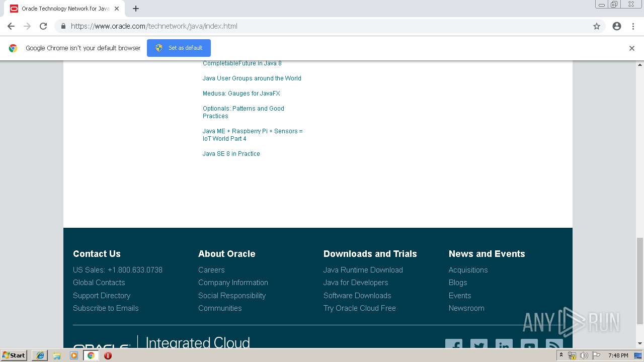Click the scrollbar down arrow
The height and width of the screenshot is (362, 644).
(640, 343)
